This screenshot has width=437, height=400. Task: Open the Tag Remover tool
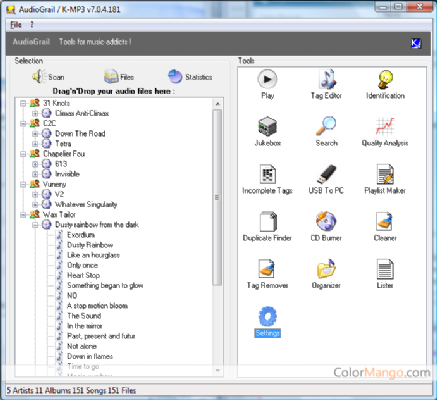267,274
